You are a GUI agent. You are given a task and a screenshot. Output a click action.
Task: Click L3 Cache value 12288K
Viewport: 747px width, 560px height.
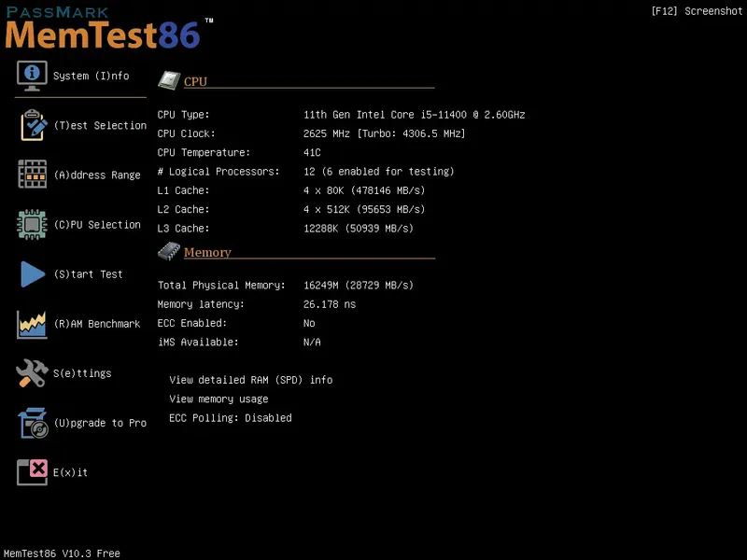tap(359, 229)
